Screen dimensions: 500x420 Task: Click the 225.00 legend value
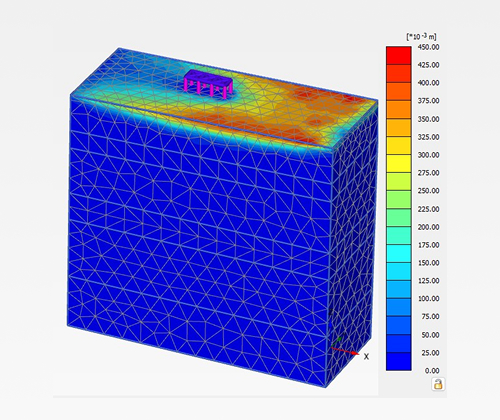(x=429, y=209)
